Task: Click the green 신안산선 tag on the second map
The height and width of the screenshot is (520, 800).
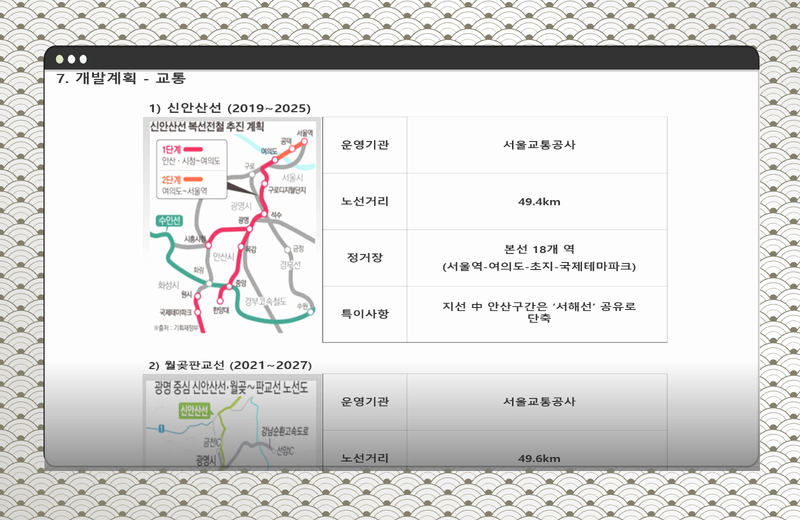Action: pos(194,411)
